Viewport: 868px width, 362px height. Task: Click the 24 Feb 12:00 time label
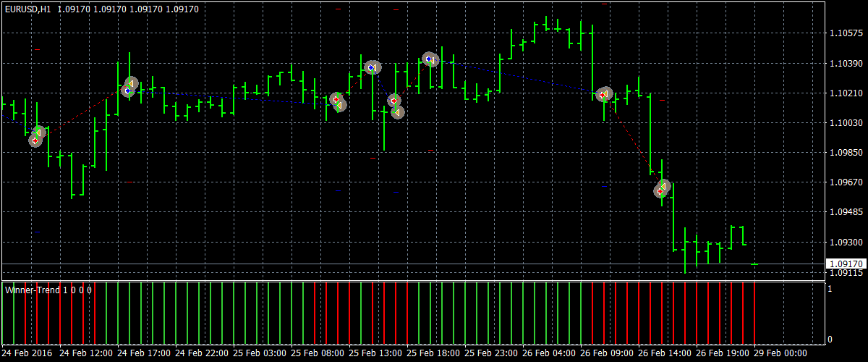[x=85, y=353]
